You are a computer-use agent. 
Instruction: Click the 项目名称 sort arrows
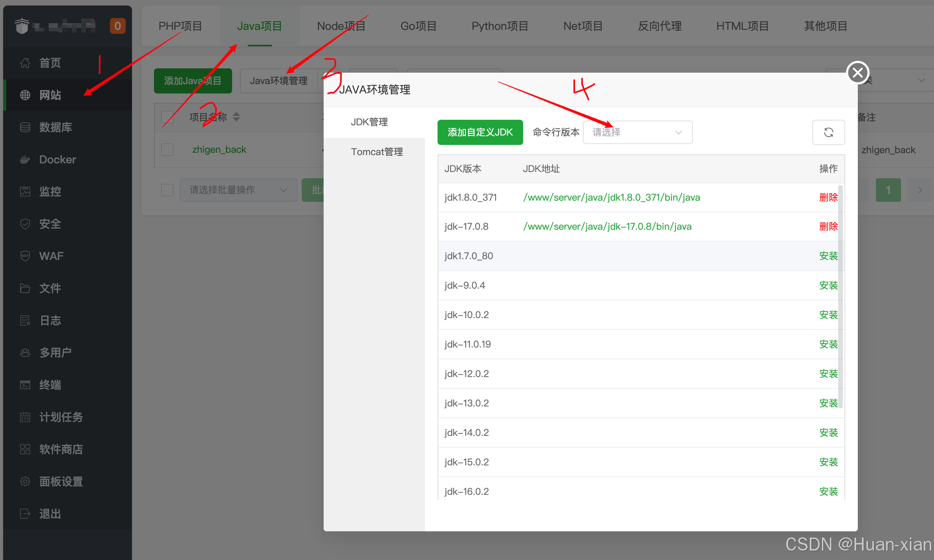[x=236, y=117]
